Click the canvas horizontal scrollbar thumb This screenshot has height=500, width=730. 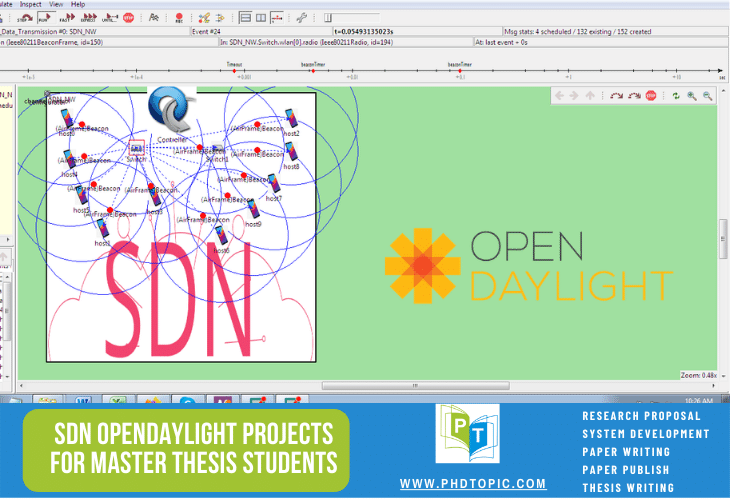click(x=415, y=385)
